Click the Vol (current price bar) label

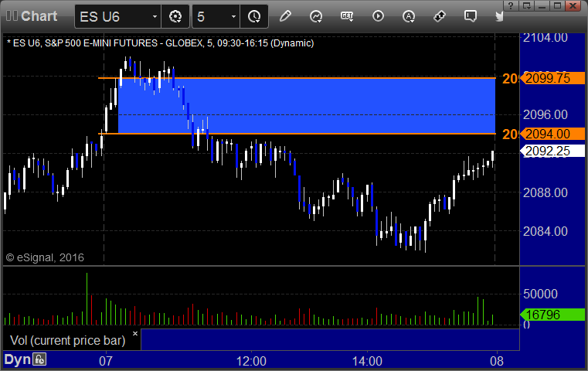click(67, 340)
